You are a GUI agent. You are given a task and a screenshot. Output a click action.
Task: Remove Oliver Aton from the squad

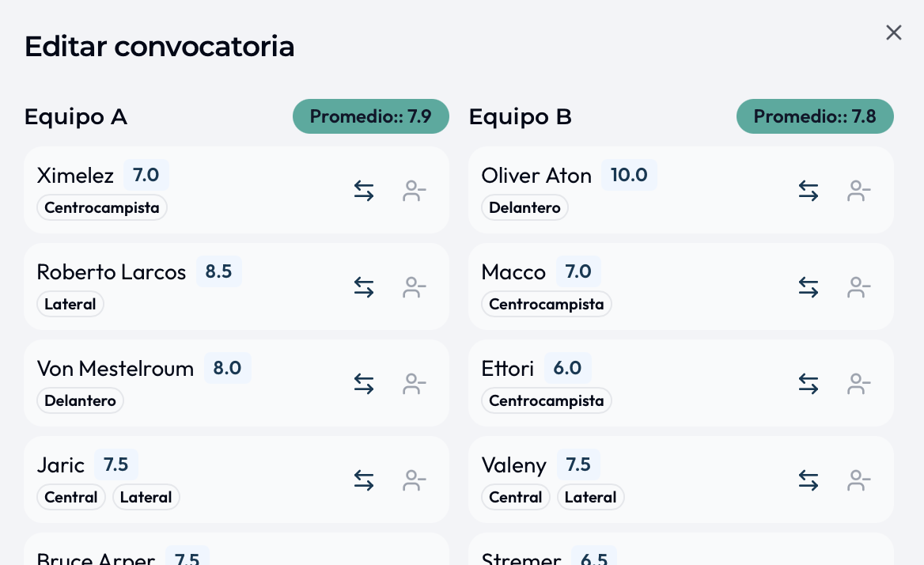coord(858,191)
